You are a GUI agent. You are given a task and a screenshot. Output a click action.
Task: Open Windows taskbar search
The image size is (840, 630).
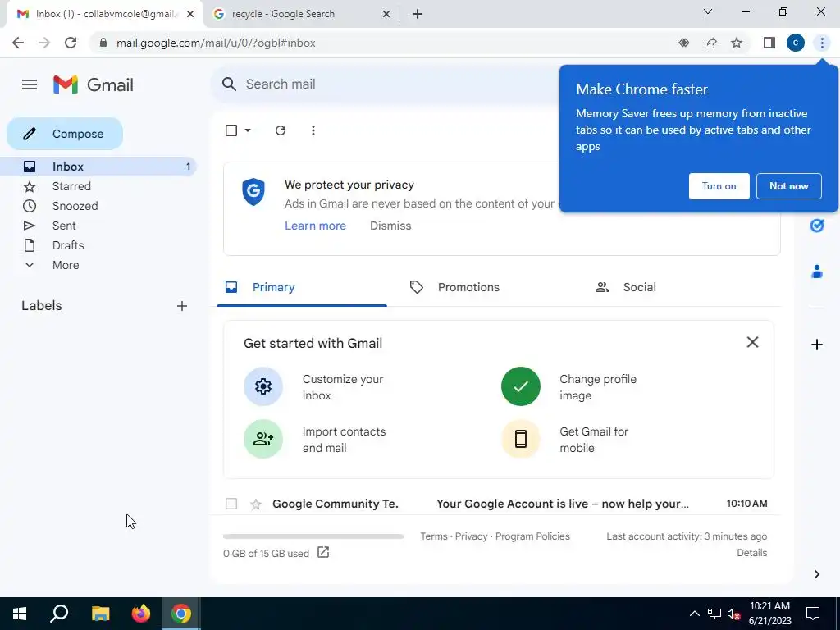tap(59, 614)
